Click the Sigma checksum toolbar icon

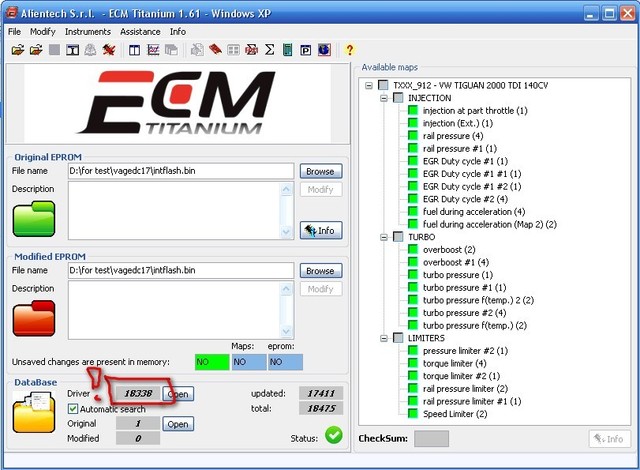tap(269, 50)
